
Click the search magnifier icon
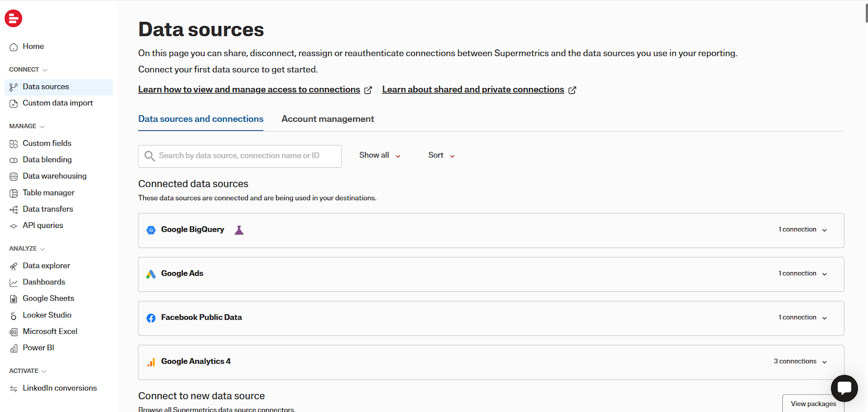point(149,156)
